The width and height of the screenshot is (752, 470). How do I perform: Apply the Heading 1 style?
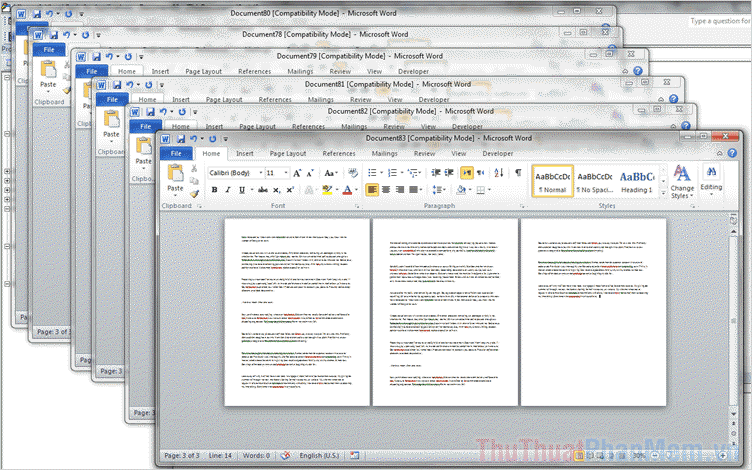[x=637, y=181]
